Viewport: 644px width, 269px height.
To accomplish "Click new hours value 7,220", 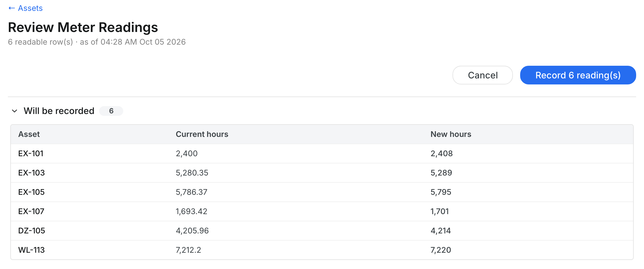I will [441, 250].
